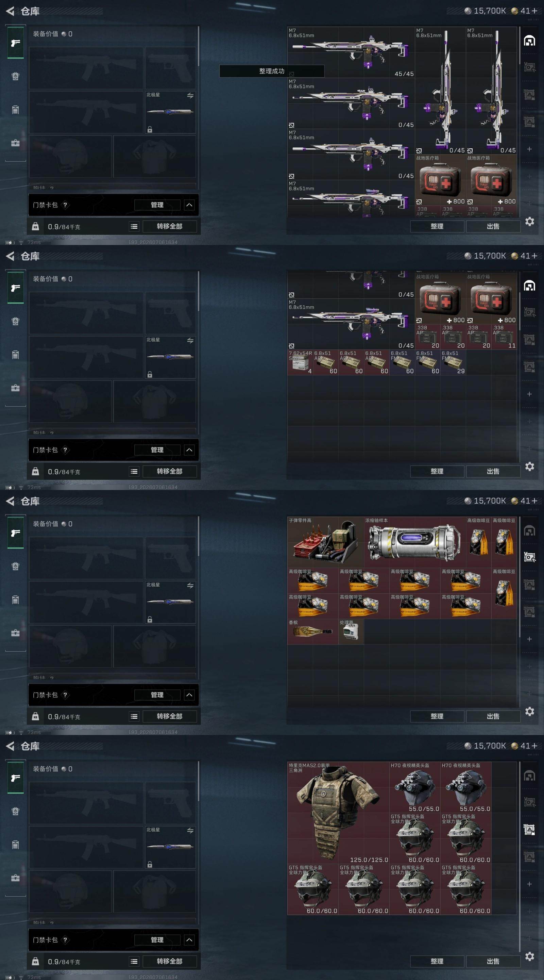Select active second stash tab on coffee beans screen
The image size is (544, 980).
pyautogui.click(x=530, y=557)
